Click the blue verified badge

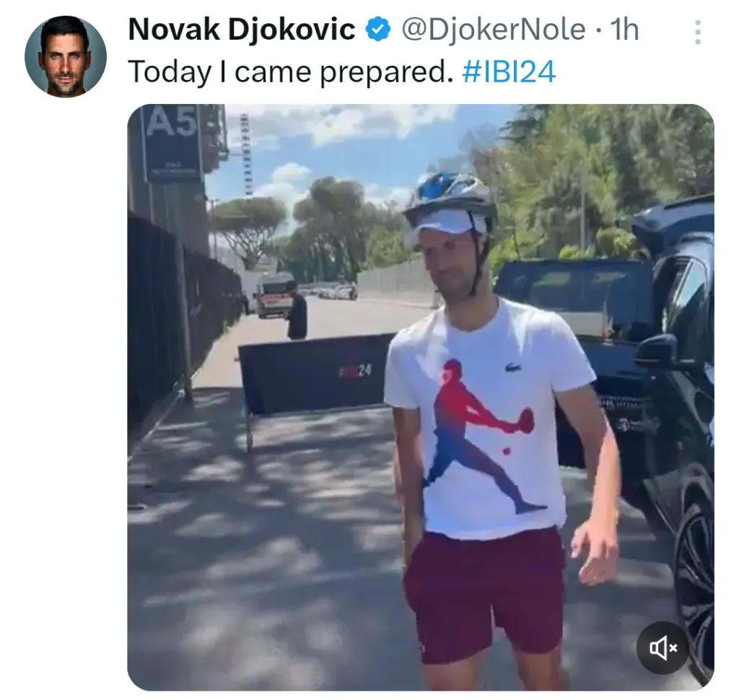click(378, 29)
